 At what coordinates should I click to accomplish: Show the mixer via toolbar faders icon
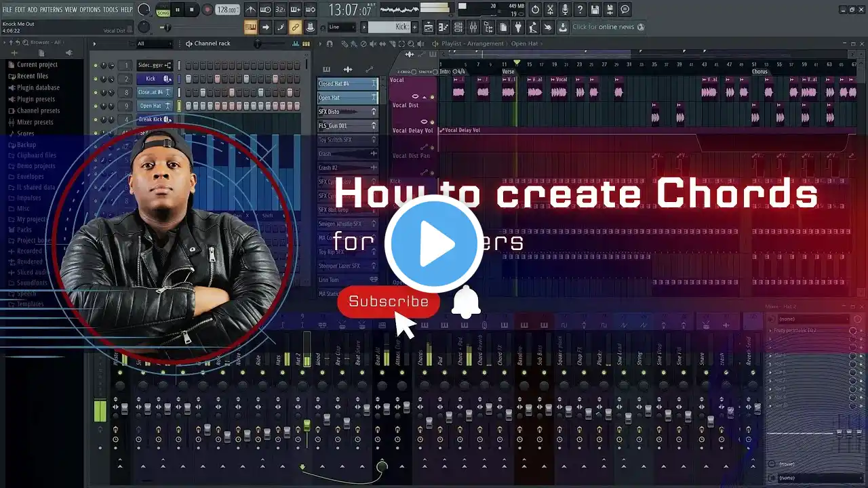coord(473,27)
